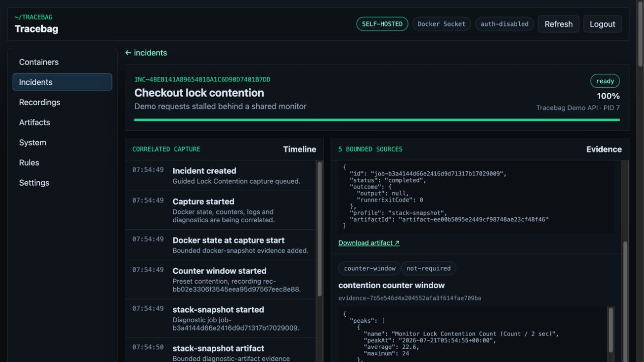Click the CORRELATED CAPTURE label
Screen dimensions: 644x362
point(166,149)
